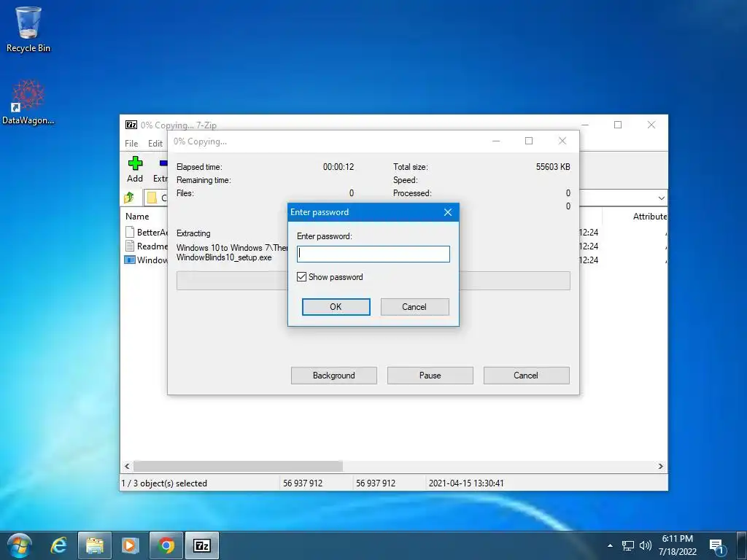Click the up-folder arrow icon
Image resolution: width=747 pixels, height=560 pixels.
pyautogui.click(x=129, y=197)
